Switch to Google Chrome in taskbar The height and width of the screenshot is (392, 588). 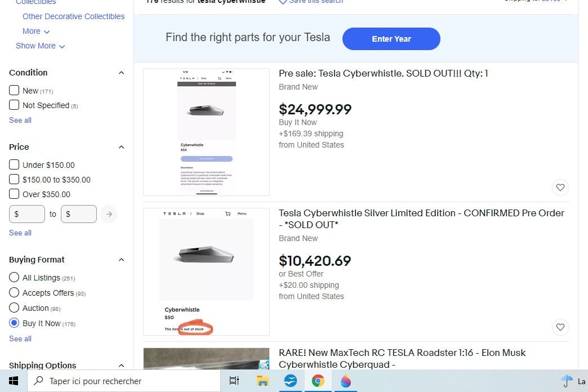click(318, 381)
